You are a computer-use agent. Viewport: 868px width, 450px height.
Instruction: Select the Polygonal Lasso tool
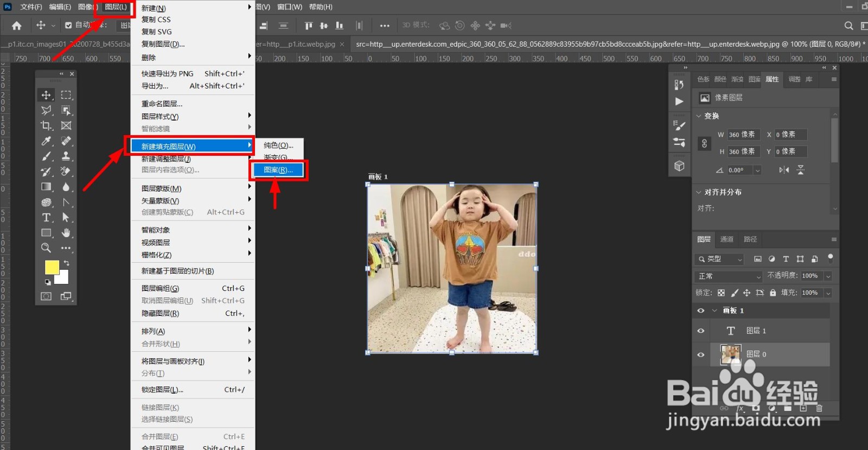point(46,110)
